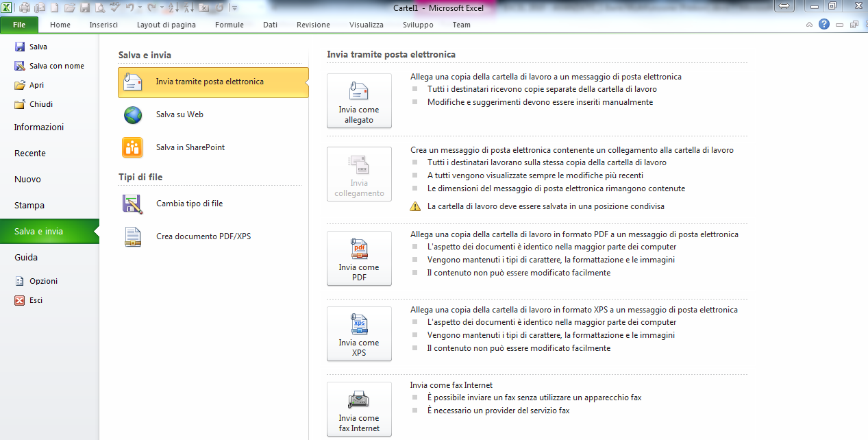Sort descending Z to A icon
868x440 pixels.
tap(189, 8)
